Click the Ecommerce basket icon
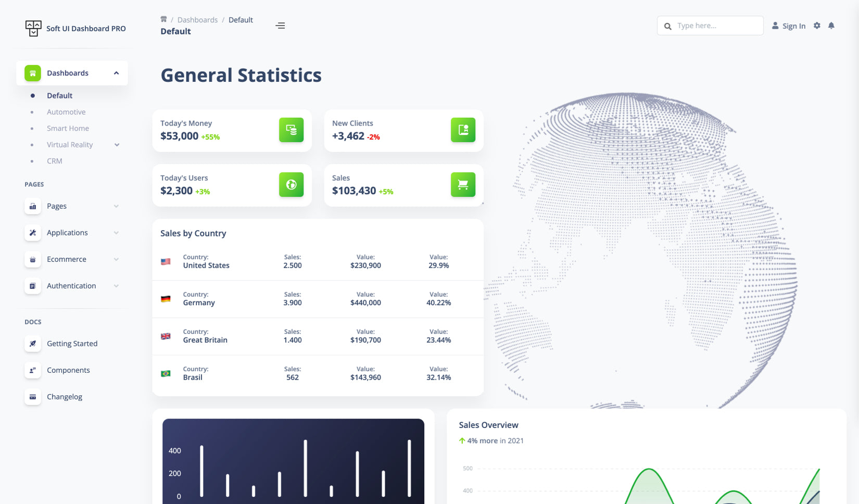The image size is (859, 504). pyautogui.click(x=33, y=259)
